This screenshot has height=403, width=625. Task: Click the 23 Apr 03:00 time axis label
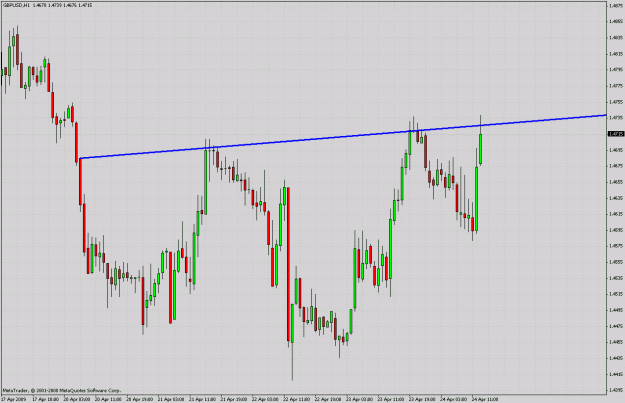click(x=359, y=399)
